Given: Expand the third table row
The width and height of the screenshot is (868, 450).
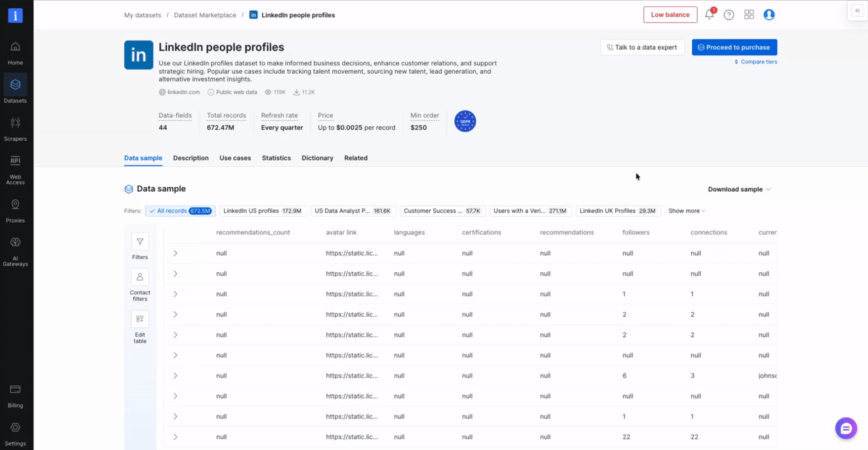Looking at the screenshot, I should tap(175, 294).
